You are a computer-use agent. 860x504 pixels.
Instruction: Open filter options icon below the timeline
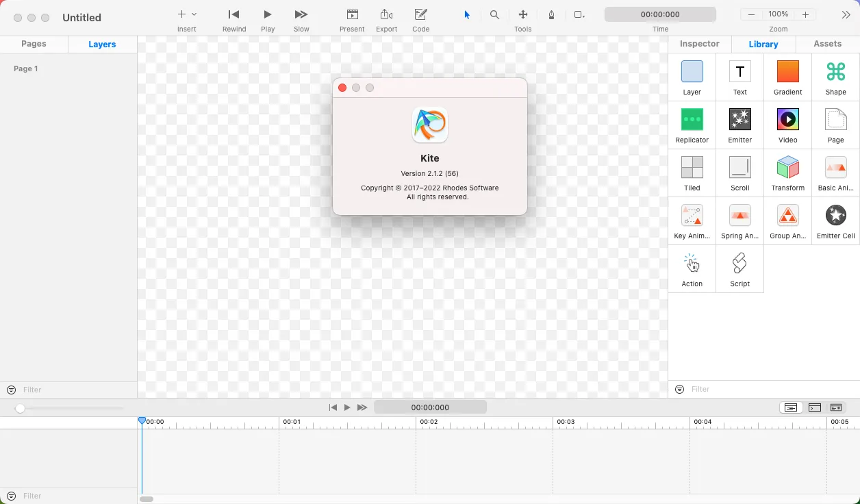pyautogui.click(x=11, y=496)
